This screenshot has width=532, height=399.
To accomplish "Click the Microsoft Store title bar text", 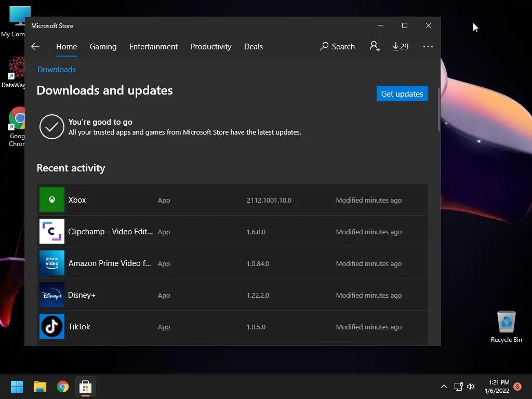I will pyautogui.click(x=52, y=26).
